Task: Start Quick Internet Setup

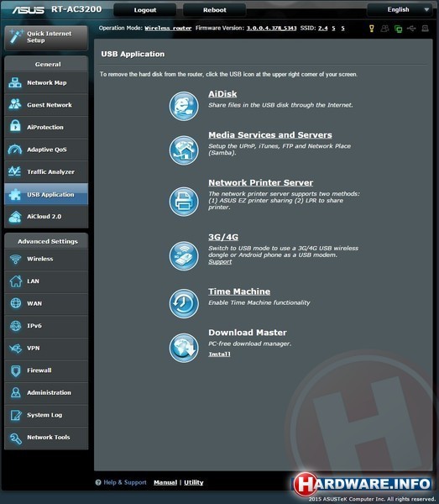Action: tap(46, 37)
